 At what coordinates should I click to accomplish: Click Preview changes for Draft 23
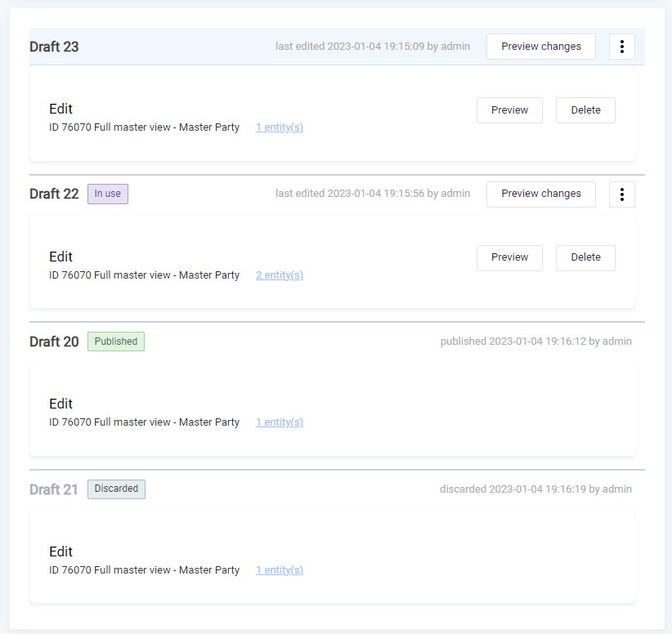point(541,47)
